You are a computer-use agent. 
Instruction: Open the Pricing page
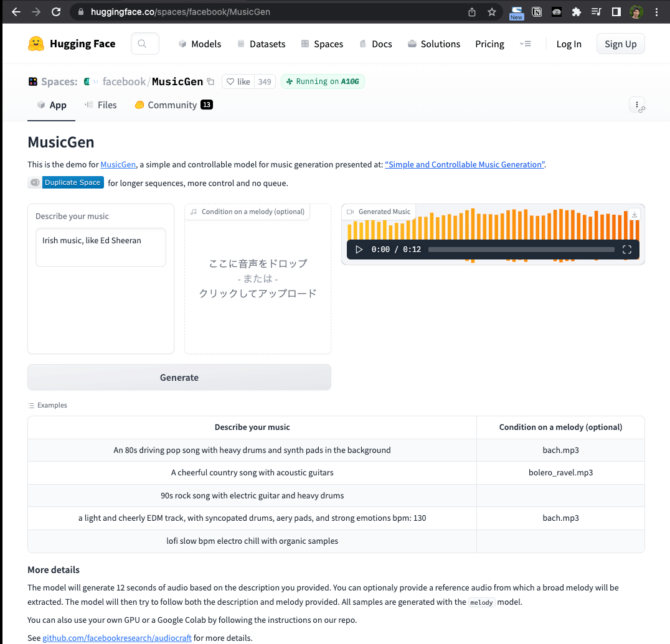point(489,44)
